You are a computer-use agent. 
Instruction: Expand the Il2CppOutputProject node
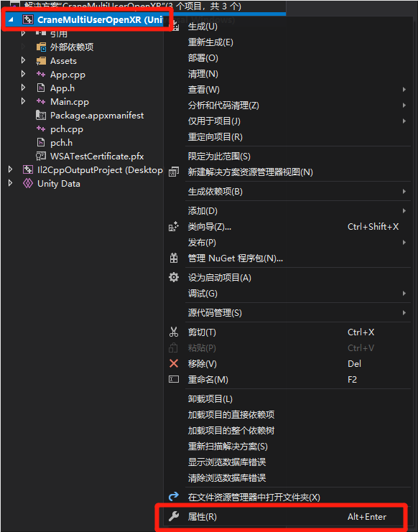tap(11, 169)
